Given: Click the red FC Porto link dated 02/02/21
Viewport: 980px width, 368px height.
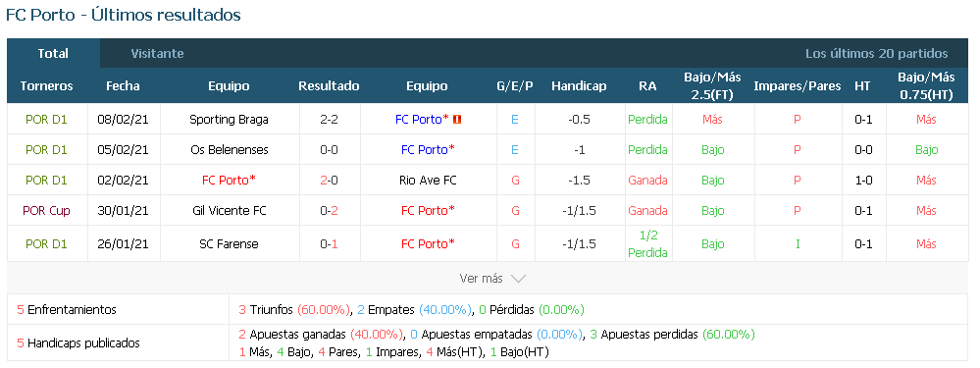Looking at the screenshot, I should (x=229, y=181).
